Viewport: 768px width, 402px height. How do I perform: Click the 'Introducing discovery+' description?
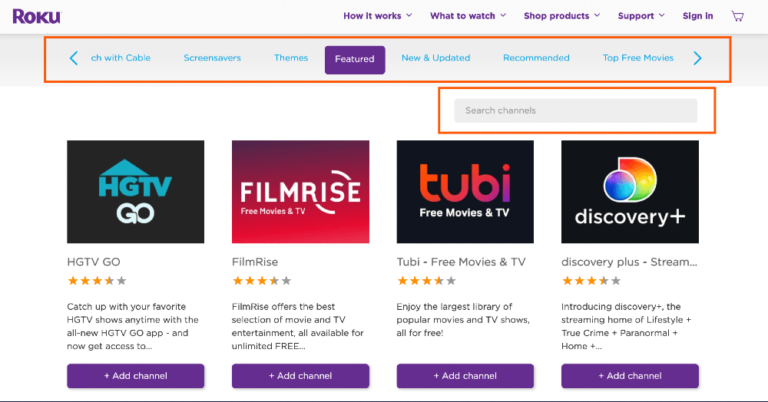point(626,326)
